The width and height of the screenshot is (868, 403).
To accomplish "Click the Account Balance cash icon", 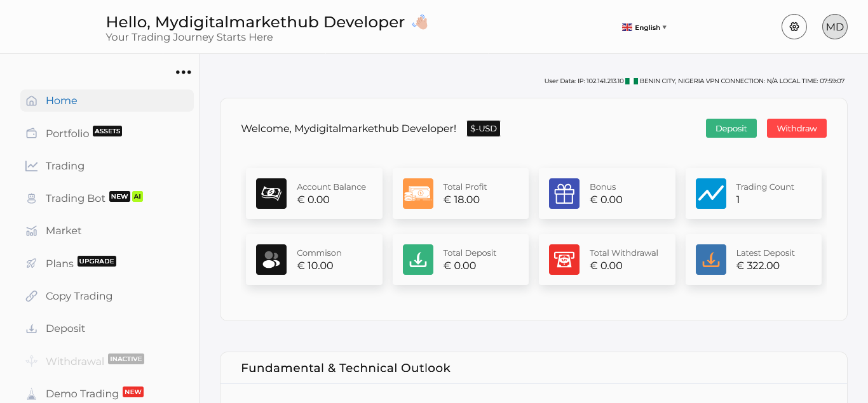I will coord(271,194).
